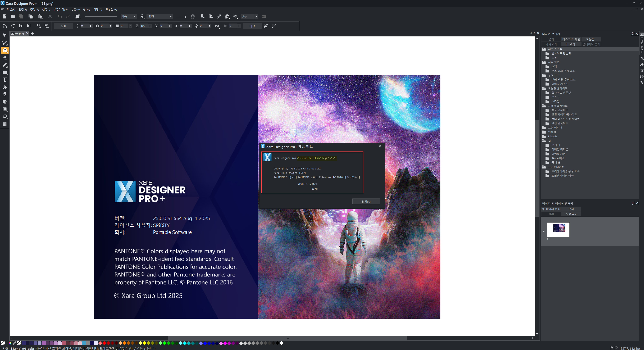Select the Text tool
644x350 pixels.
(x=5, y=80)
